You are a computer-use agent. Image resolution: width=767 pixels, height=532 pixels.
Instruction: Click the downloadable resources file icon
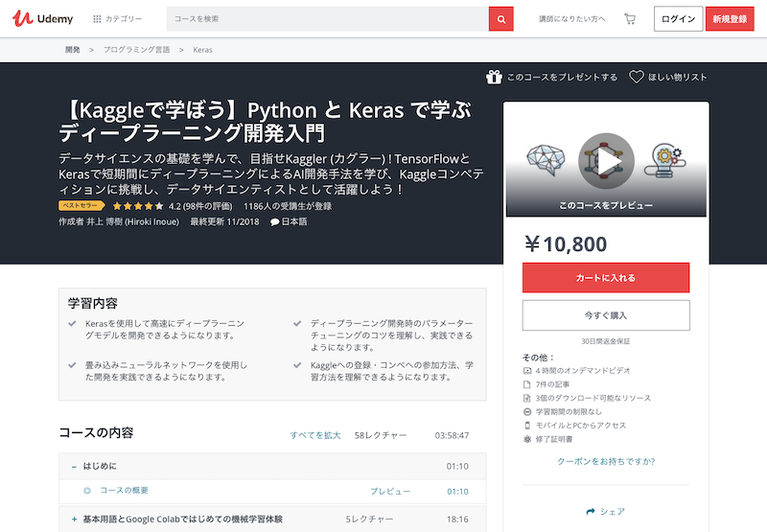[526, 398]
